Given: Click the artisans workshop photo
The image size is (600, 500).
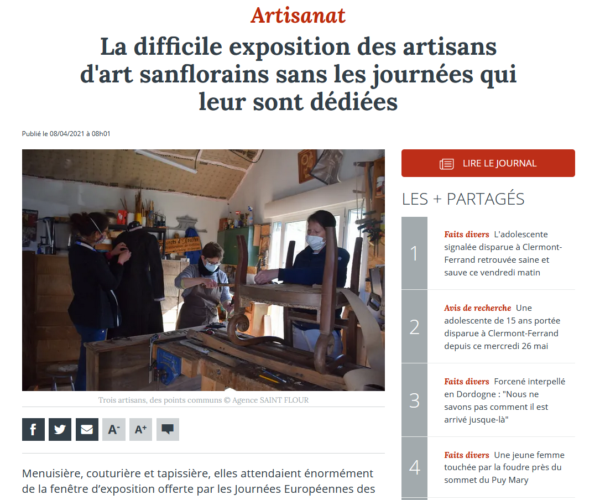Looking at the screenshot, I should 203,270.
